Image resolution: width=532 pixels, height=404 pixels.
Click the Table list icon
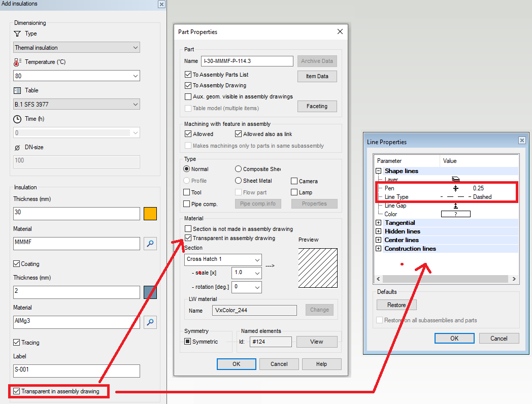17,90
